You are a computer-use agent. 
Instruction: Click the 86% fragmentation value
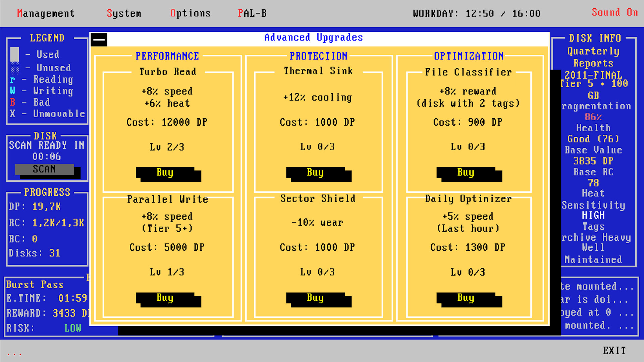[x=593, y=117]
